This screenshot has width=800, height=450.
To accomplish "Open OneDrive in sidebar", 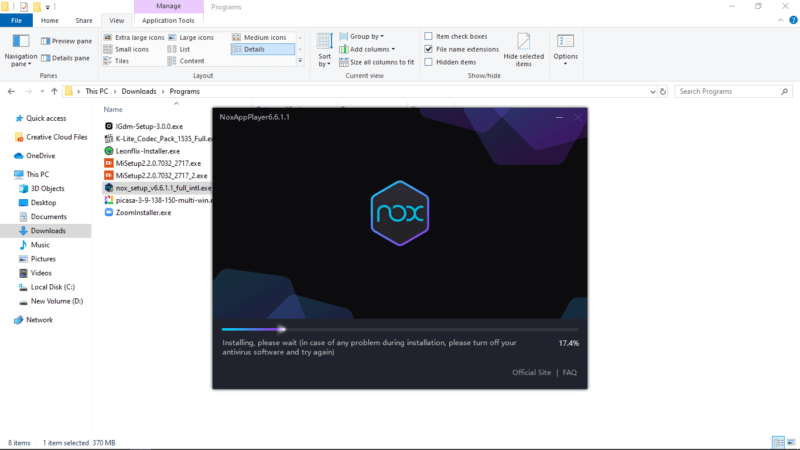I will click(x=35, y=156).
